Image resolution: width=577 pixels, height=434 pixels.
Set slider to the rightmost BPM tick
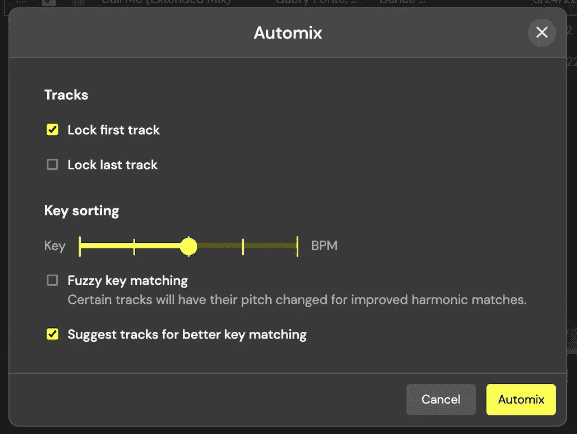click(297, 246)
